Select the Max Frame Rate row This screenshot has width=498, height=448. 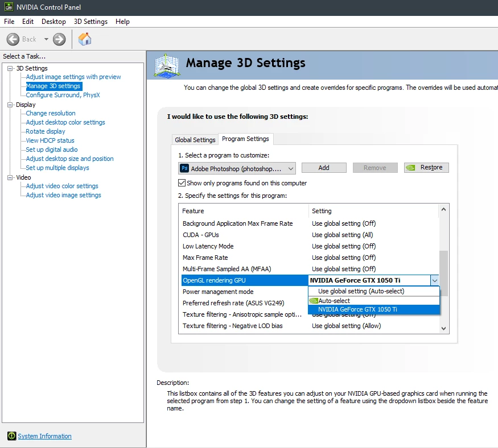click(310, 258)
